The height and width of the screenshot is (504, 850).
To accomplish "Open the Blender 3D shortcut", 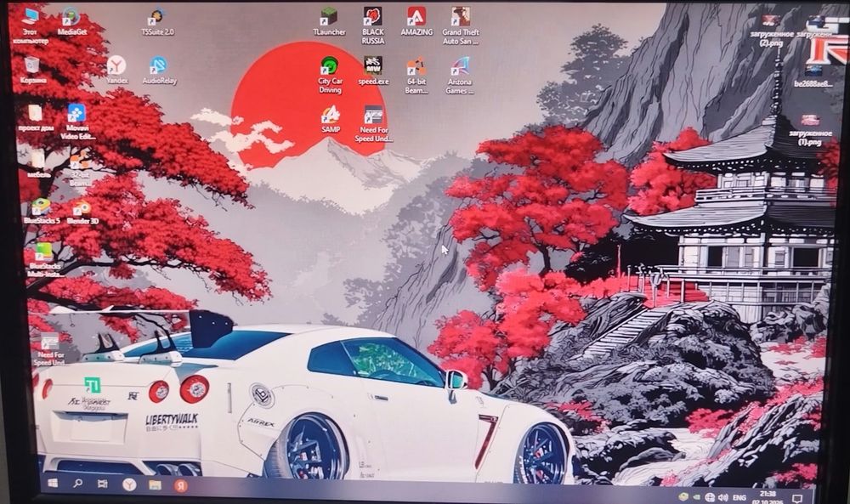I will coord(82,212).
